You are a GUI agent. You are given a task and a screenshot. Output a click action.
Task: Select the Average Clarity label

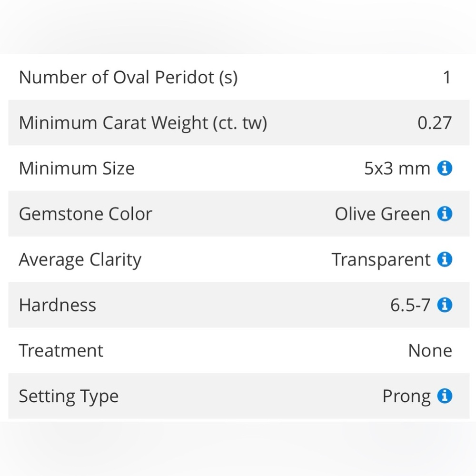coord(80,260)
